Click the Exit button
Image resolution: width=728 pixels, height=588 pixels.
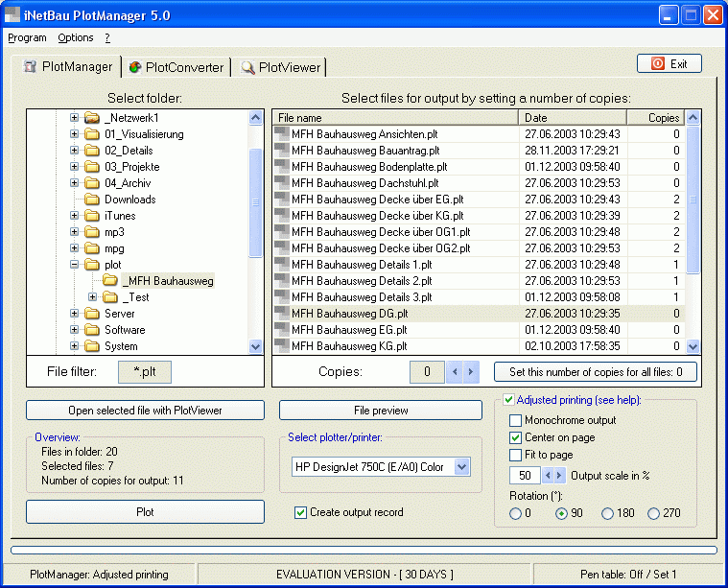669,63
